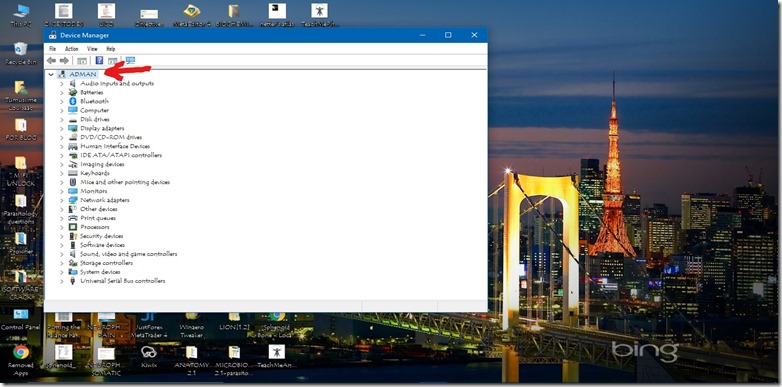Click the Imaging devices icon
The width and height of the screenshot is (782, 387).
(73, 164)
